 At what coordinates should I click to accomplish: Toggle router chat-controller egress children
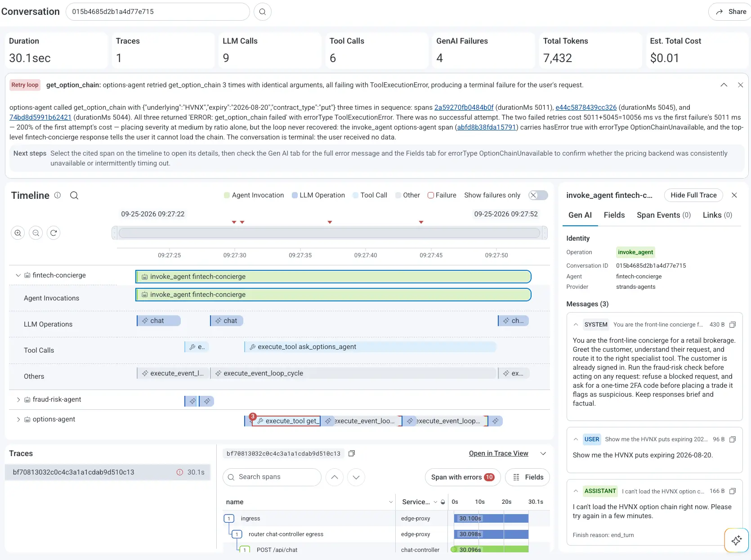tap(237, 534)
